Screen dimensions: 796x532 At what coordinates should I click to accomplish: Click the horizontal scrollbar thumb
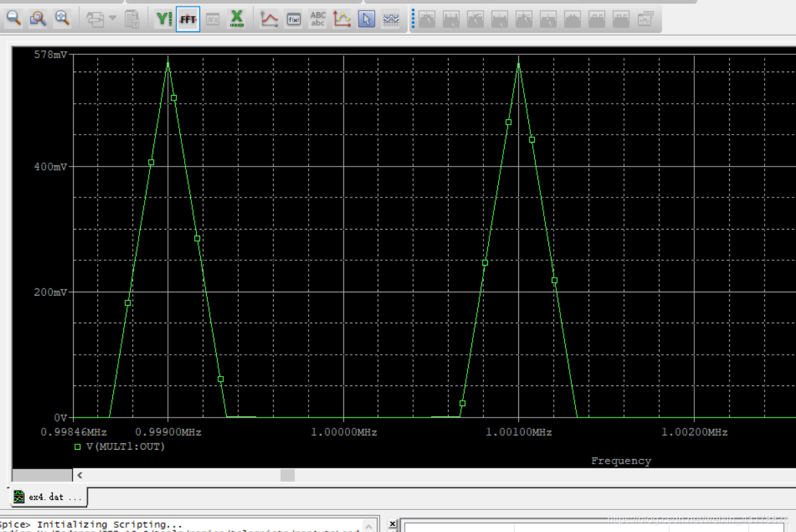click(x=287, y=475)
